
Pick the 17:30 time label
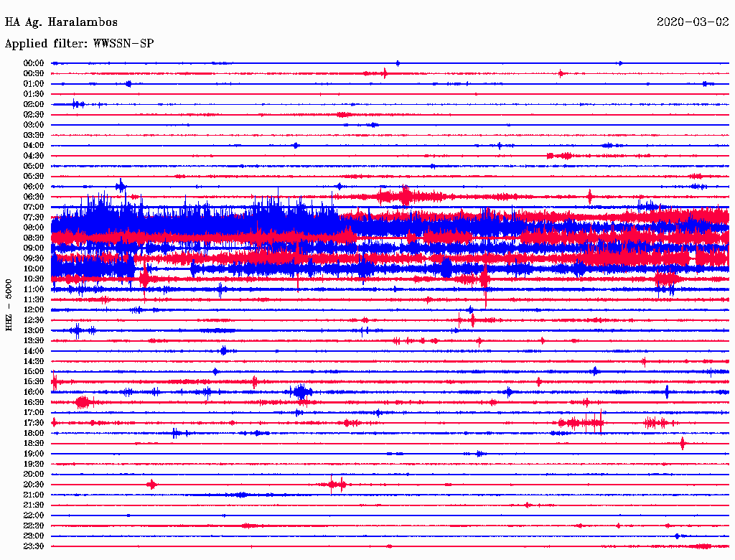pyautogui.click(x=34, y=423)
